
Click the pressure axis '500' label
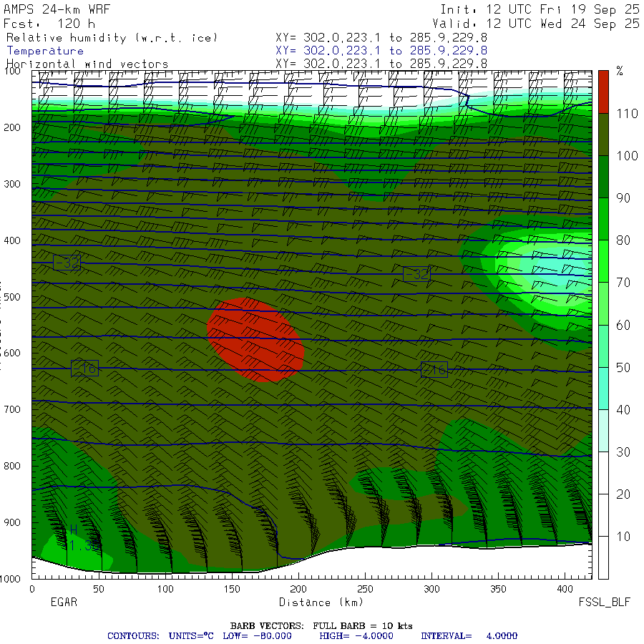[12, 296]
